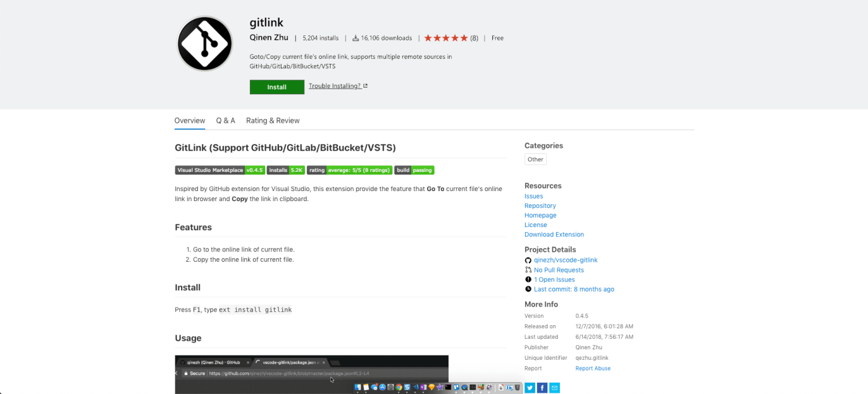Click the unique identifier qezhu.gitlink
868x394 pixels.
tap(592, 358)
